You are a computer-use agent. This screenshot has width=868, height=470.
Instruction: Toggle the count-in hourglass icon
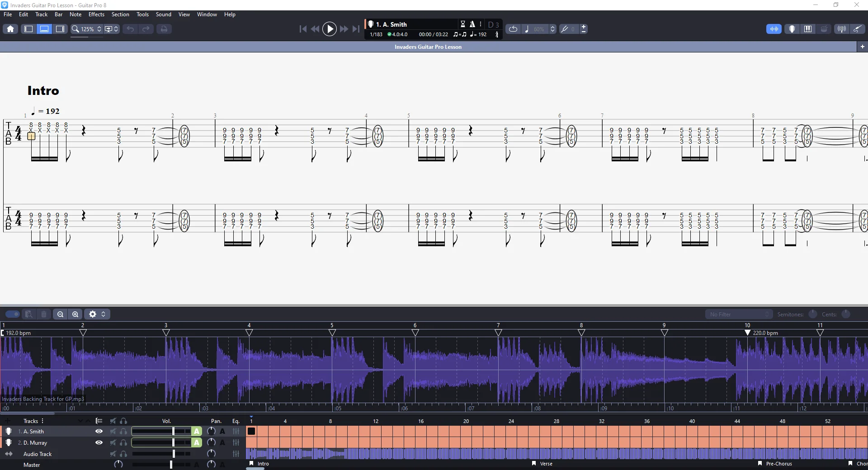(463, 24)
